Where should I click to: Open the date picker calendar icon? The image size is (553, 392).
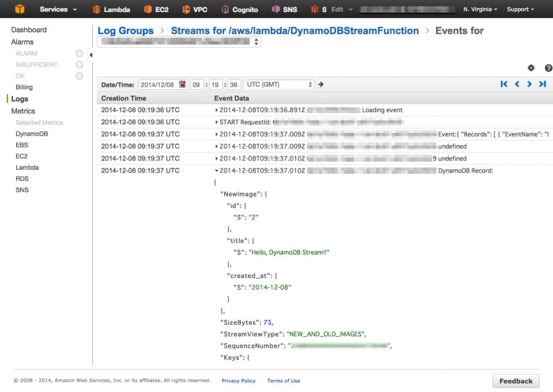pos(183,84)
